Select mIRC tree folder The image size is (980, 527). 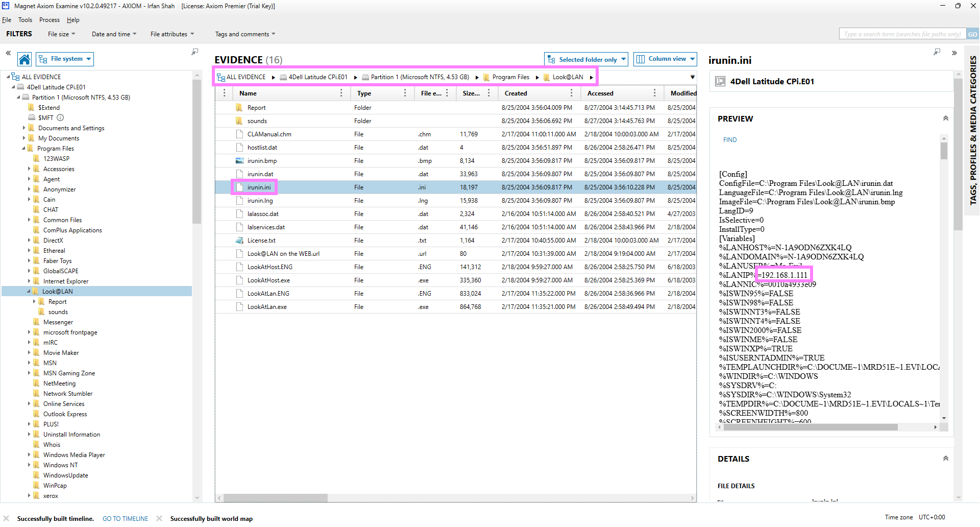[x=51, y=342]
